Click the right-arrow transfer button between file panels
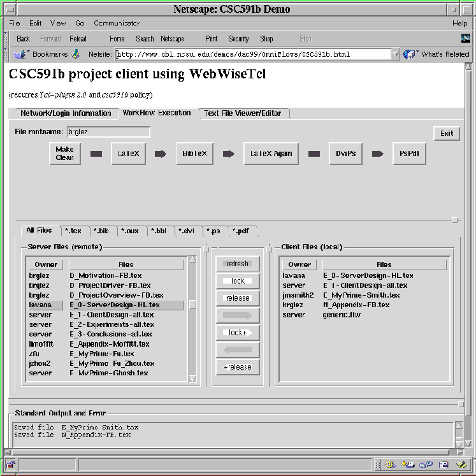Screen dimensions: 476x476 click(x=238, y=315)
